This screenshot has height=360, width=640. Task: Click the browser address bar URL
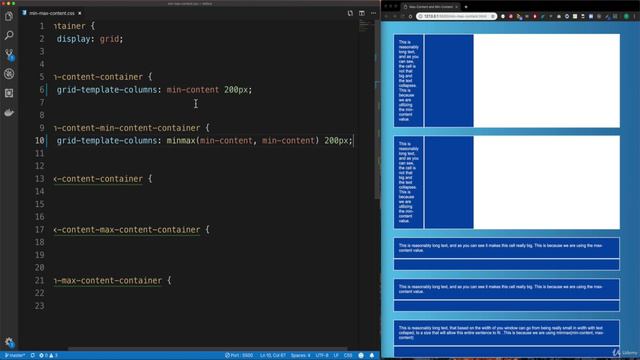(x=455, y=16)
